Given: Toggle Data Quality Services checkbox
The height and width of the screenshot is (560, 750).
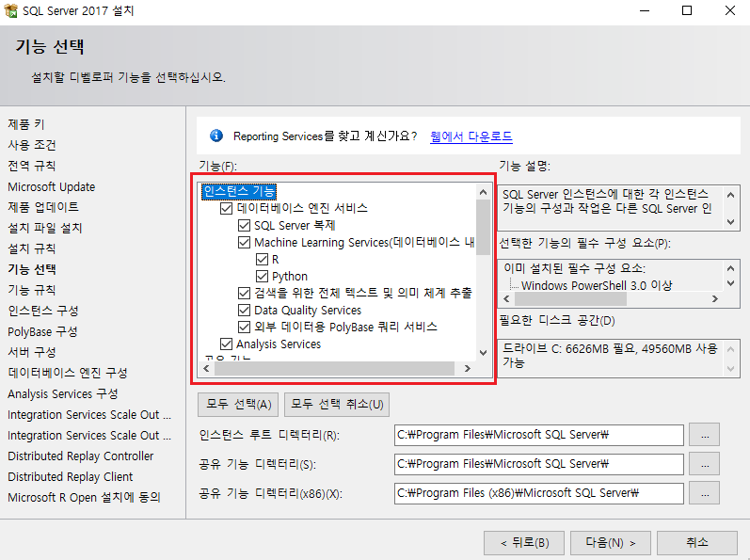Looking at the screenshot, I should [x=244, y=310].
